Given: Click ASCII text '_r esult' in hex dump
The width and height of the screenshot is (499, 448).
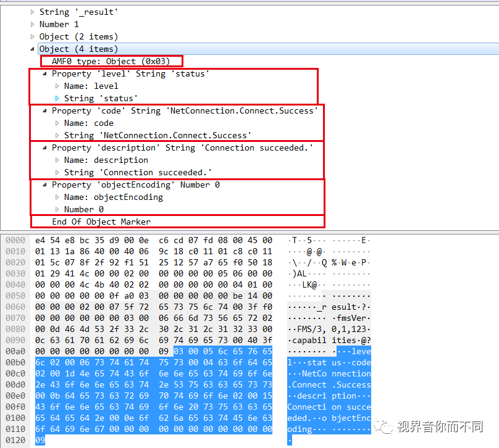Looking at the screenshot, I should pos(337,307).
